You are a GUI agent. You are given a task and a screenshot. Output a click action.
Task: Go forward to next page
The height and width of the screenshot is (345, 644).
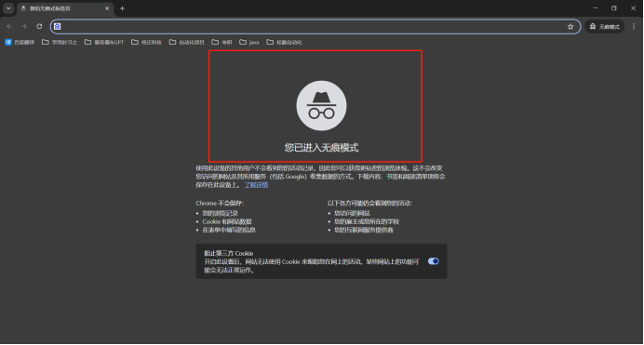tap(24, 26)
